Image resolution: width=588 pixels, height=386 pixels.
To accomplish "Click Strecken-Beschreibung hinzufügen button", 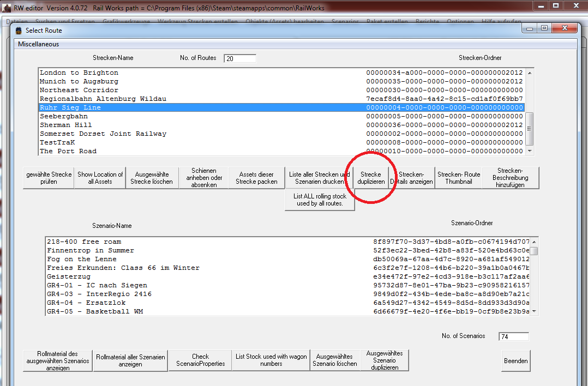I will pos(510,178).
